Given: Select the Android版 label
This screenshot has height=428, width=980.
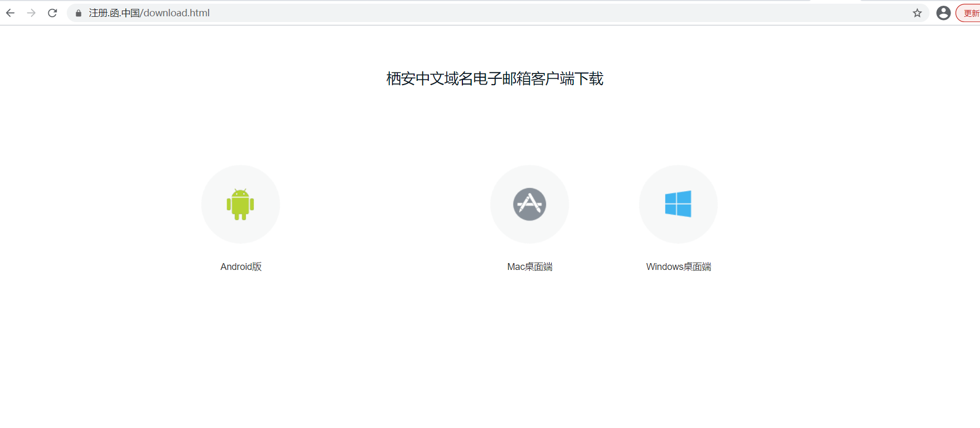Looking at the screenshot, I should point(241,267).
